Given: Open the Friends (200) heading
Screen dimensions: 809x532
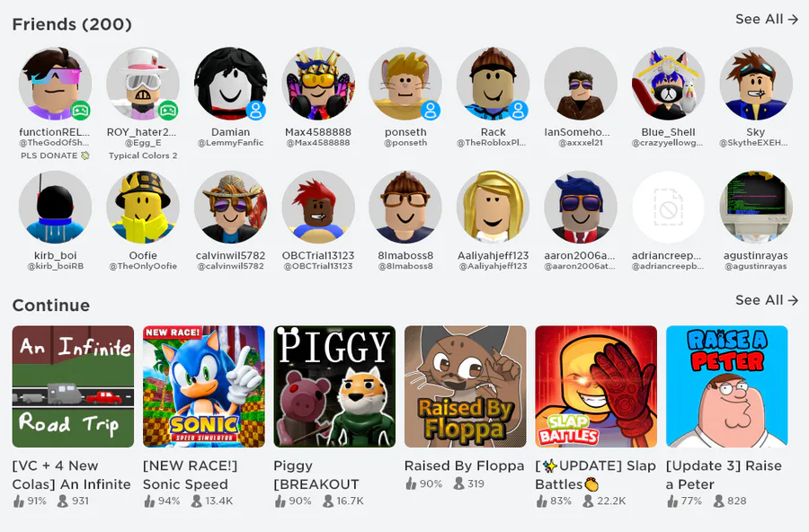Looking at the screenshot, I should [72, 24].
